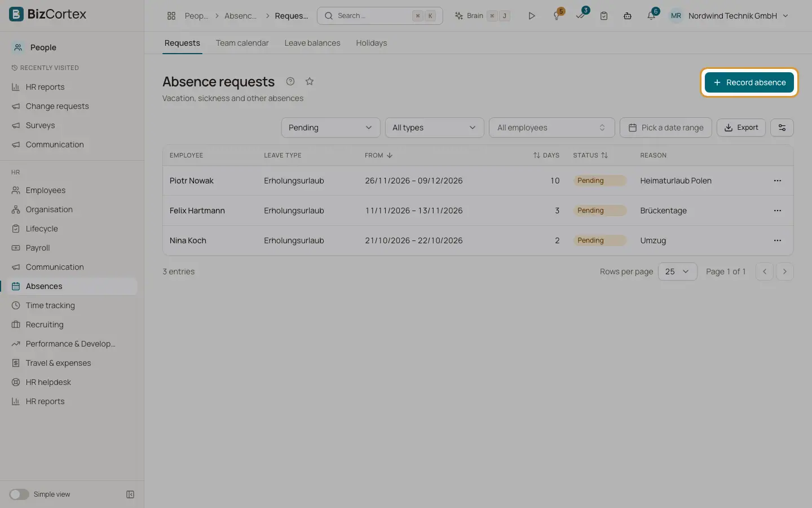
Task: Toggle the Simple view switch
Action: [19, 494]
